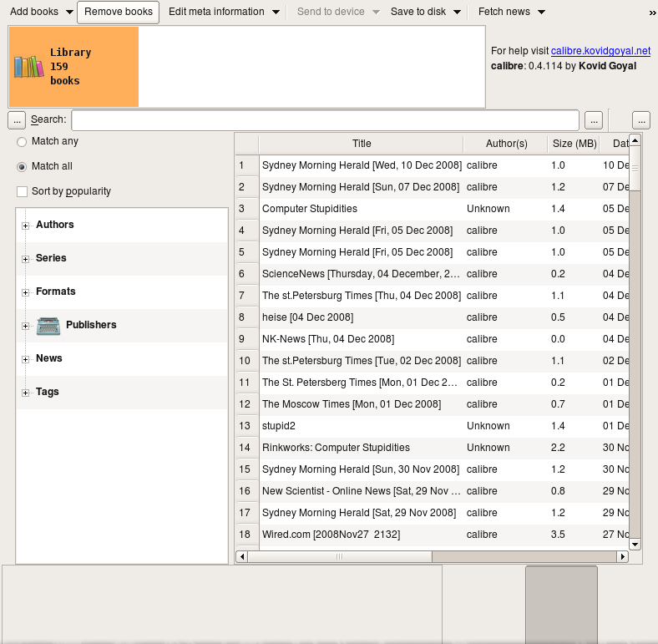The height and width of the screenshot is (644, 658).
Task: Click Edit meta information toolbar item
Action: [216, 12]
